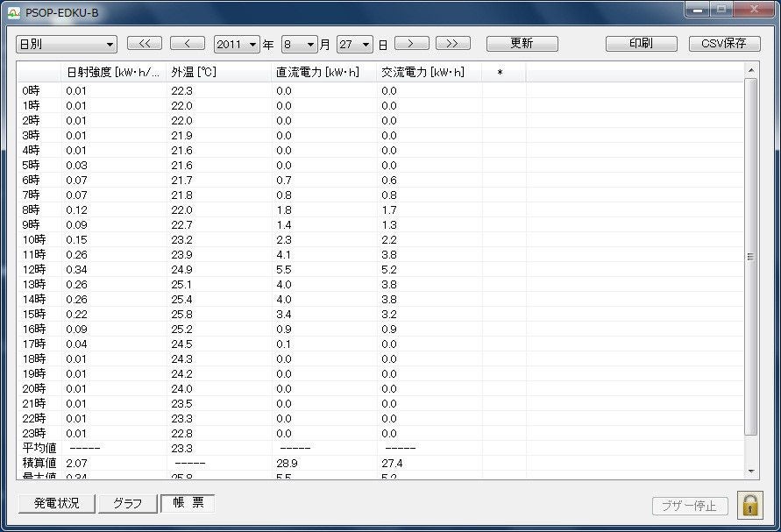Switch to the 発電状況 view
781x532 pixels.
pyautogui.click(x=56, y=504)
